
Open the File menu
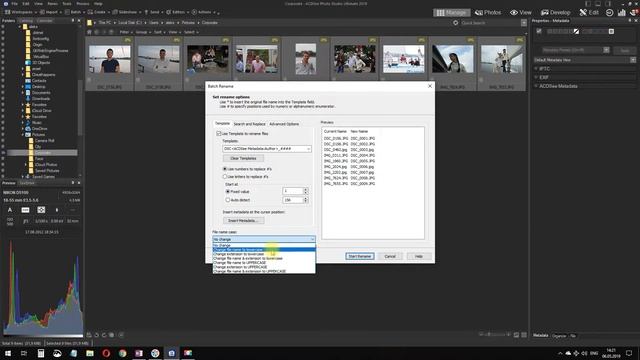[14, 4]
